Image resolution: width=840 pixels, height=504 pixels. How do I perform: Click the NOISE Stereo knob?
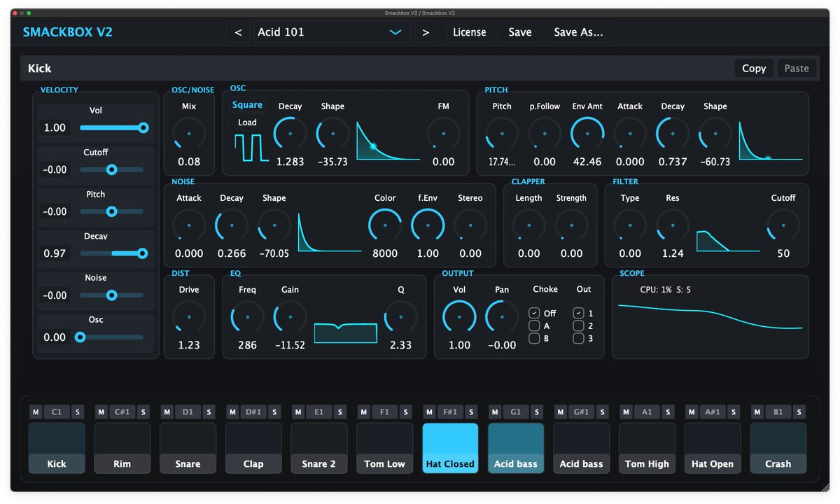[470, 225]
